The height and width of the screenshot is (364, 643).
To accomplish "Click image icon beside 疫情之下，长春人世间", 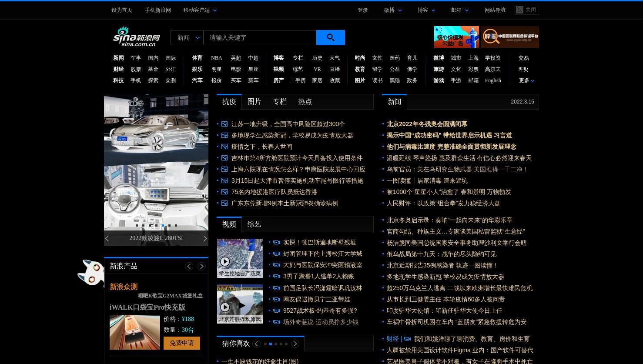I will [224, 147].
